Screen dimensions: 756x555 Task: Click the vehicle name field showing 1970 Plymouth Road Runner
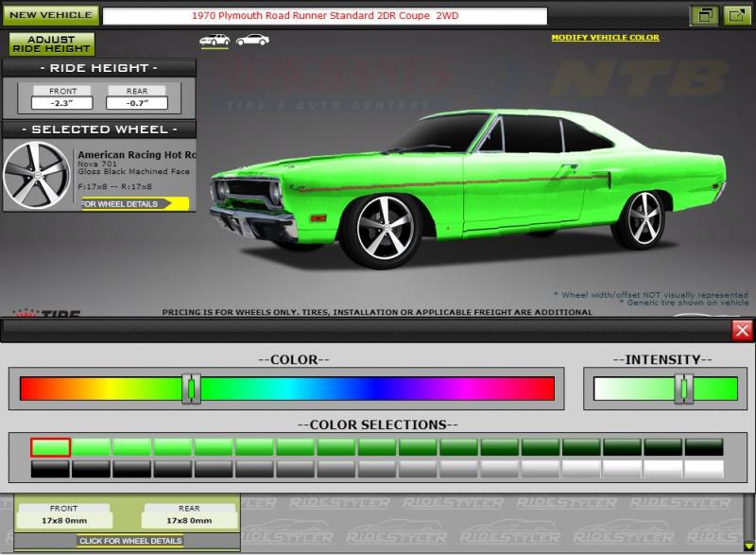(x=325, y=15)
